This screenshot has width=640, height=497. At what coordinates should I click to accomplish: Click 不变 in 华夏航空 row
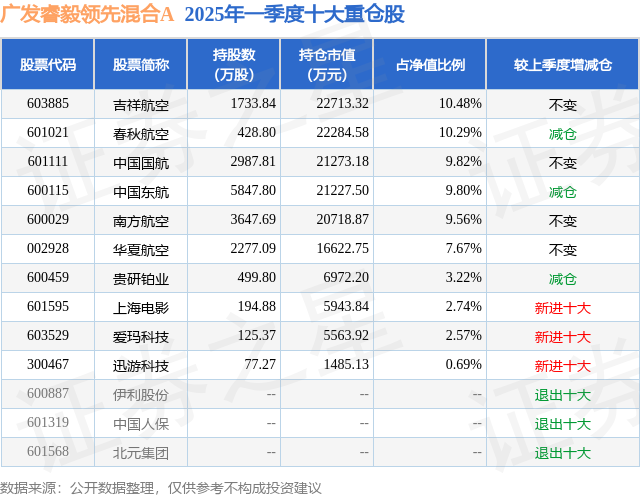563,250
